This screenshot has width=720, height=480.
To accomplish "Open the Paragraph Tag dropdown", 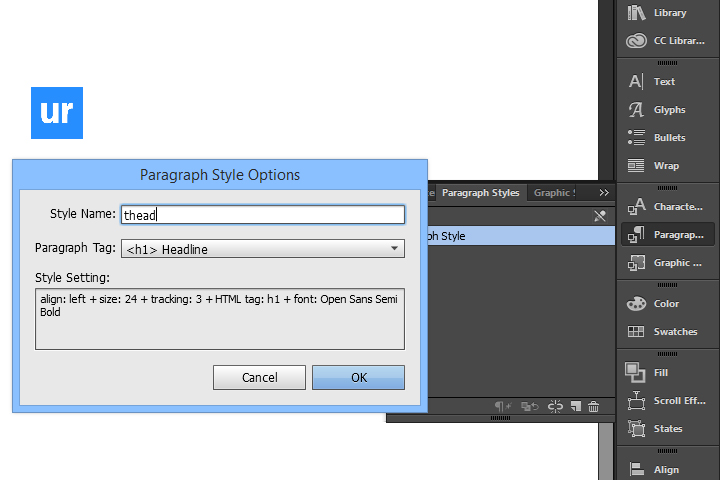I will (263, 248).
